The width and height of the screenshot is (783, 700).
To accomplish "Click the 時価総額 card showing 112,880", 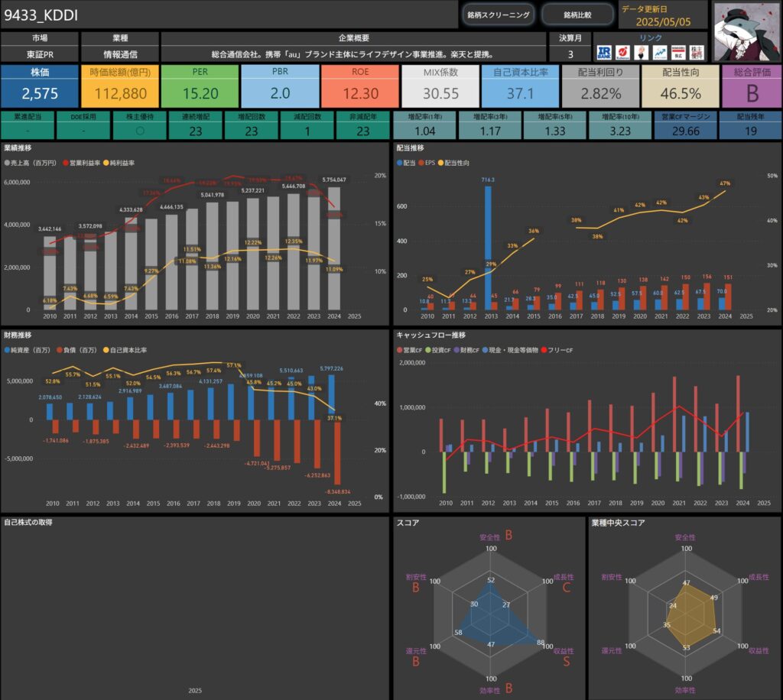I will [x=120, y=86].
